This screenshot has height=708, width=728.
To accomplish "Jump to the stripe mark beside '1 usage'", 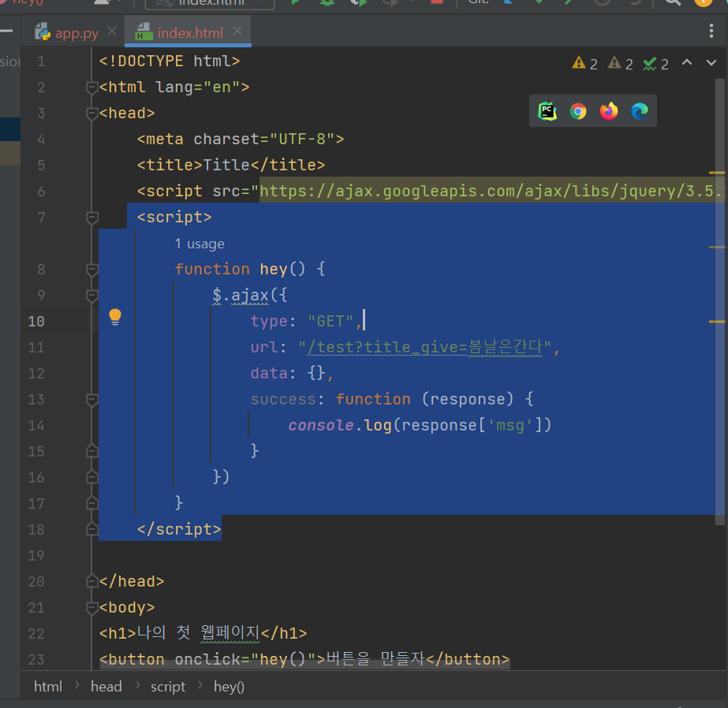I will click(717, 248).
